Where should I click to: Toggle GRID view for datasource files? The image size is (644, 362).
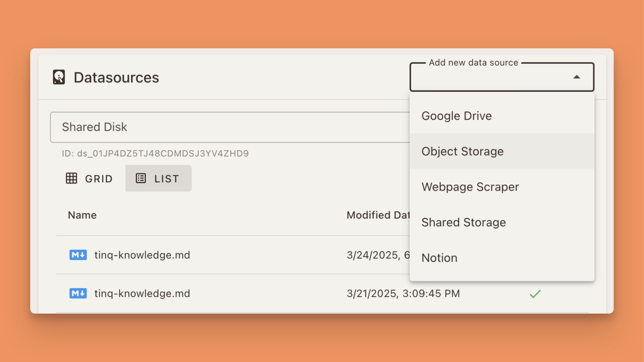(89, 178)
